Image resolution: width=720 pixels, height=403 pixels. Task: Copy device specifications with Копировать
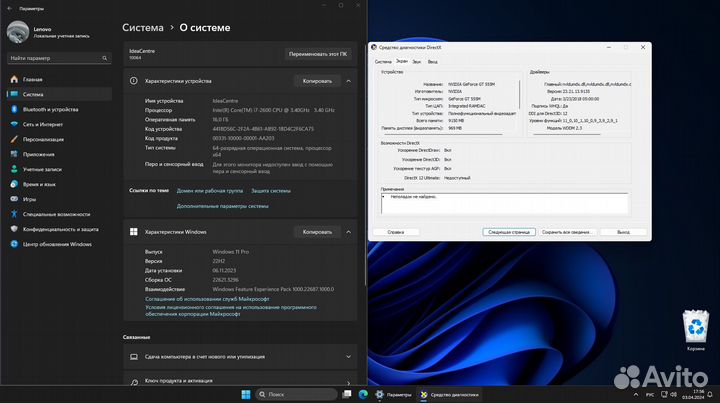point(317,81)
